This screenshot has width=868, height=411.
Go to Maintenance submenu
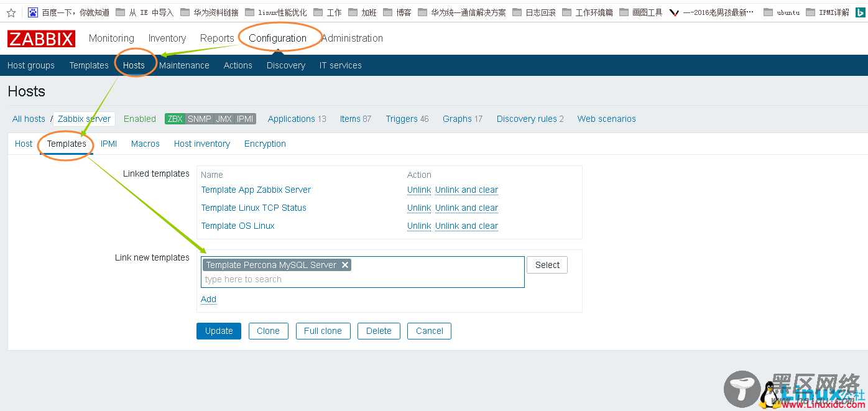[184, 65]
